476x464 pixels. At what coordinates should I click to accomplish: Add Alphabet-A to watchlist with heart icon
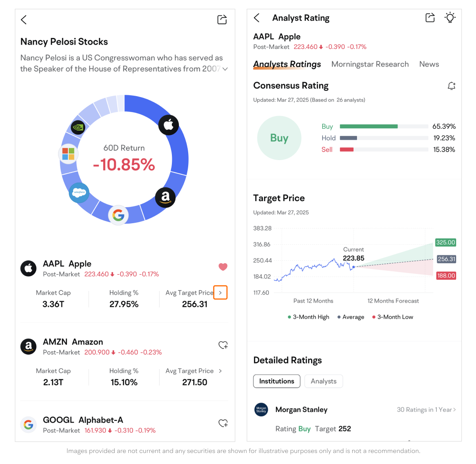pyautogui.click(x=223, y=423)
